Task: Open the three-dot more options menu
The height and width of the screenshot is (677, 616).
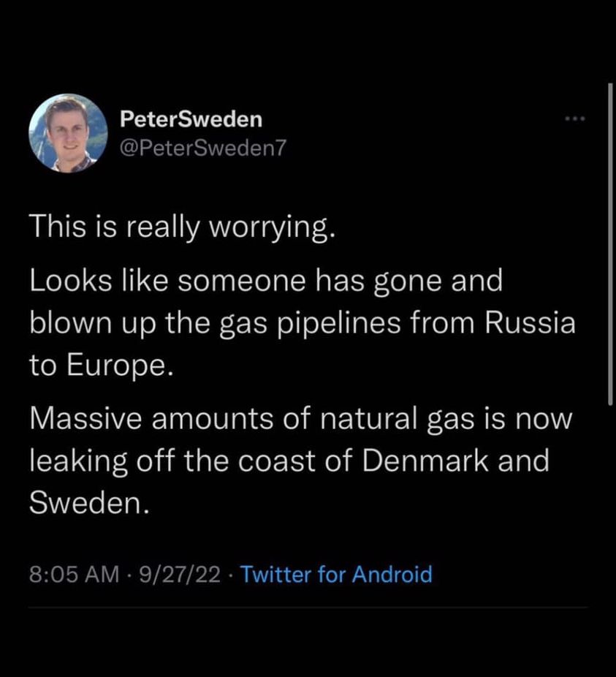Action: coord(574,119)
